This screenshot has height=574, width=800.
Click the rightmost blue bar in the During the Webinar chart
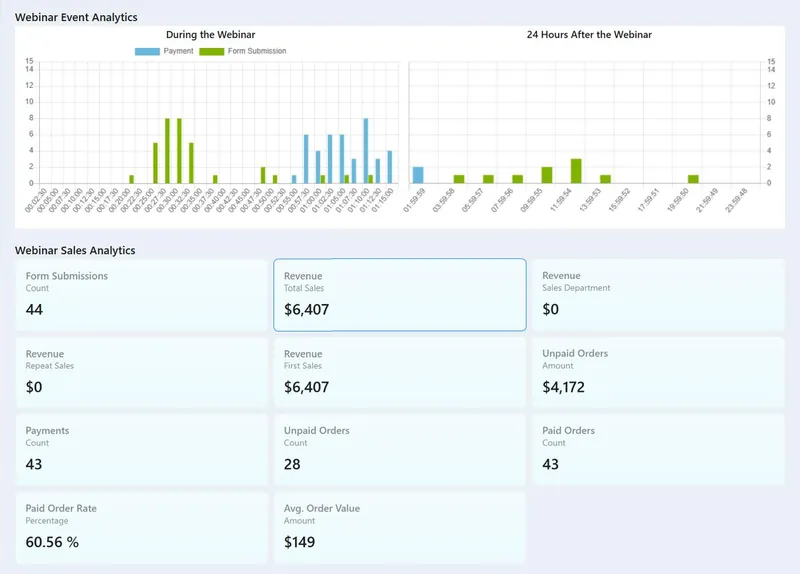point(390,167)
